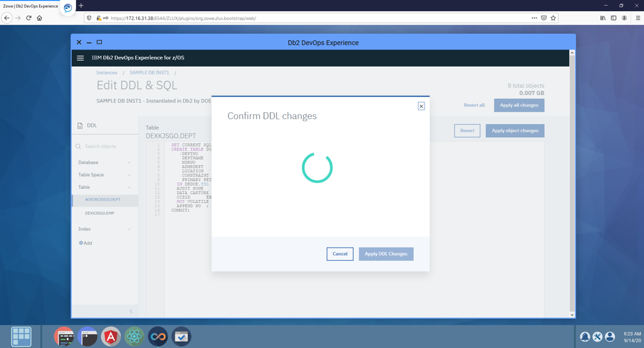Open the user profile tray icon

point(610,337)
